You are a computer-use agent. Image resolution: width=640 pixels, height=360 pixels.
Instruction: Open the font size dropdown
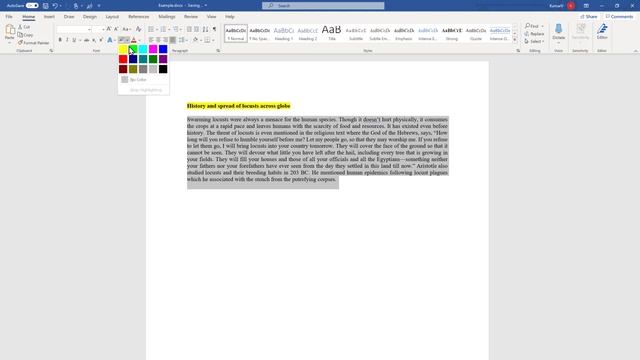point(102,29)
